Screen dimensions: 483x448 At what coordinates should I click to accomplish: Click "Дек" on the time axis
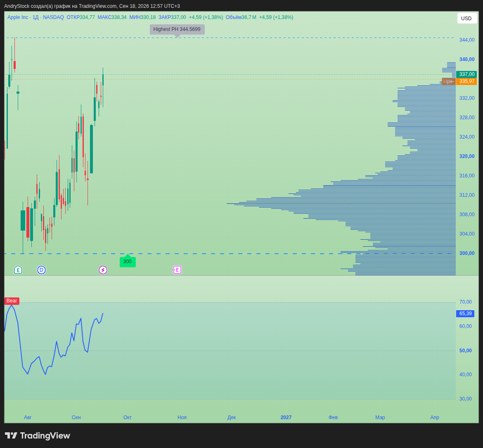(x=232, y=417)
